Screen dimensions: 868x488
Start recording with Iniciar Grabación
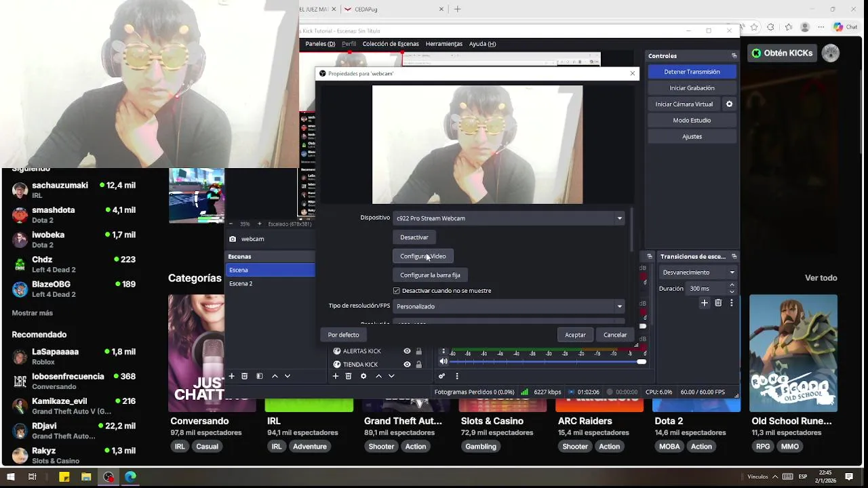[x=692, y=88]
